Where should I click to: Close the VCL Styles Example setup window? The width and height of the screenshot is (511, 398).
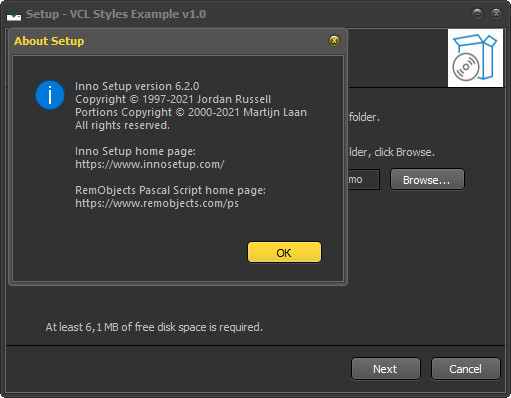(496, 14)
